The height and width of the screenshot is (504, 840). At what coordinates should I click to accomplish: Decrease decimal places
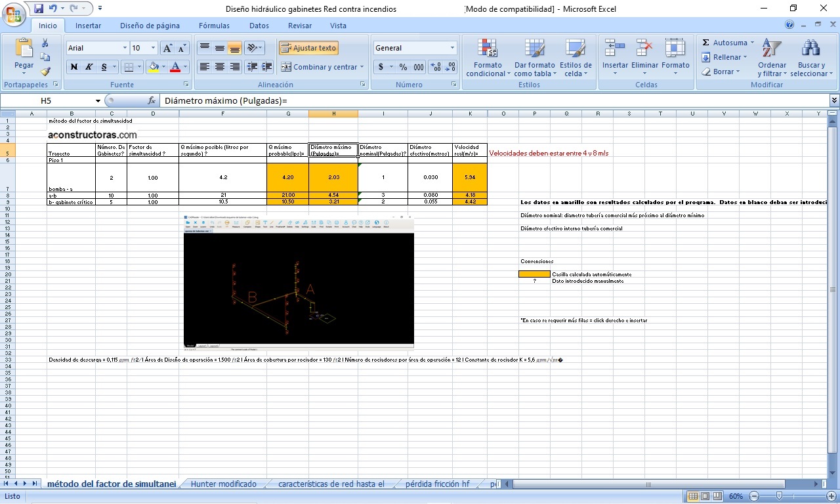pos(450,67)
